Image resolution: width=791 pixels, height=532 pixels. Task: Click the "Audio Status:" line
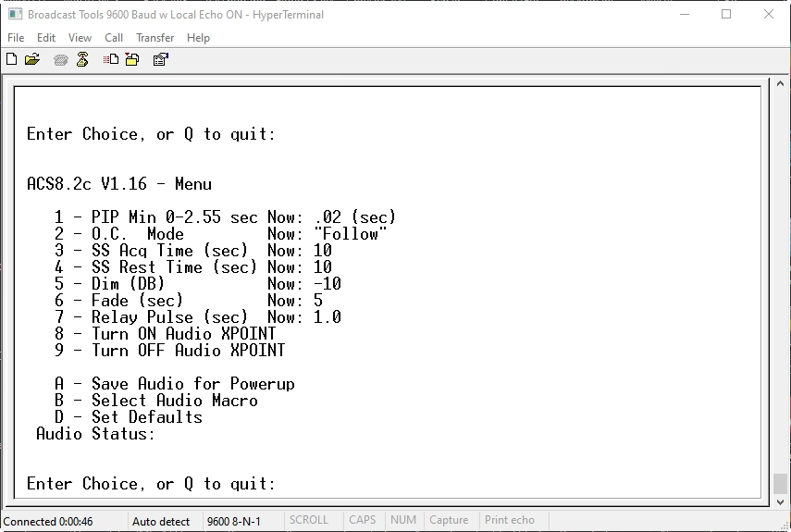pyautogui.click(x=96, y=433)
